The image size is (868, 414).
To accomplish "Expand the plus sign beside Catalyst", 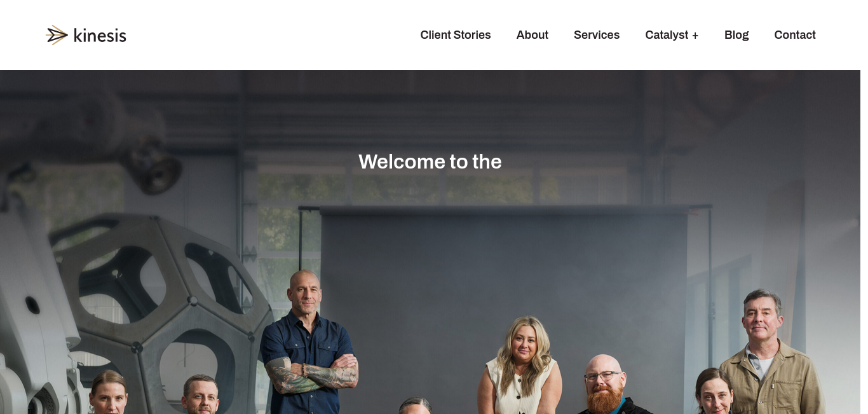I will 695,36.
